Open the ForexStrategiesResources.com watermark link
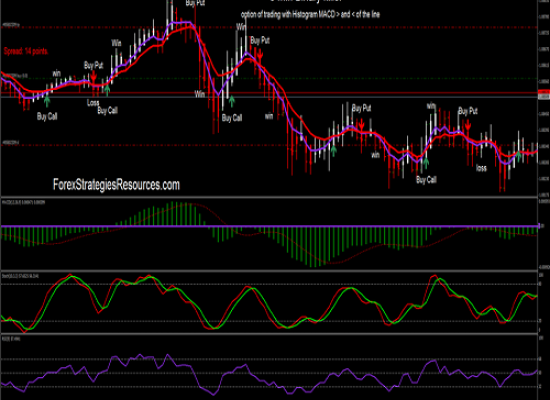The width and height of the screenshot is (550, 400). pyautogui.click(x=116, y=185)
